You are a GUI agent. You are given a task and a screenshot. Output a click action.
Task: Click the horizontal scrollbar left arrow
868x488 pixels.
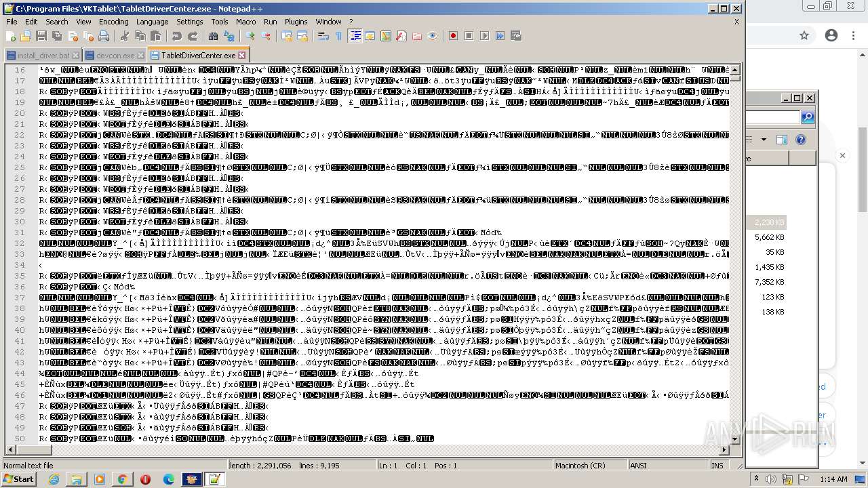10,450
